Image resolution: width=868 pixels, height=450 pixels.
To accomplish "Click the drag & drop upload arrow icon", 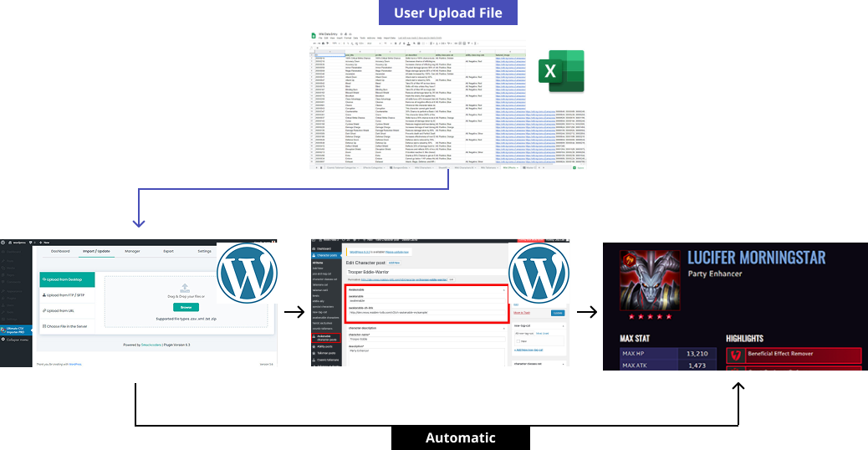I will [185, 287].
